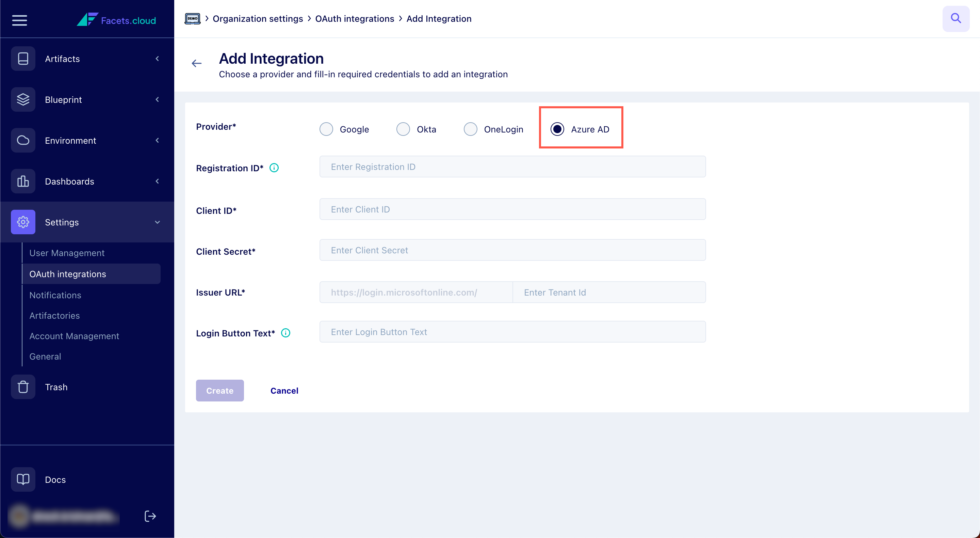The image size is (980, 538).
Task: Select the OneLogin provider radio button
Action: (x=470, y=129)
